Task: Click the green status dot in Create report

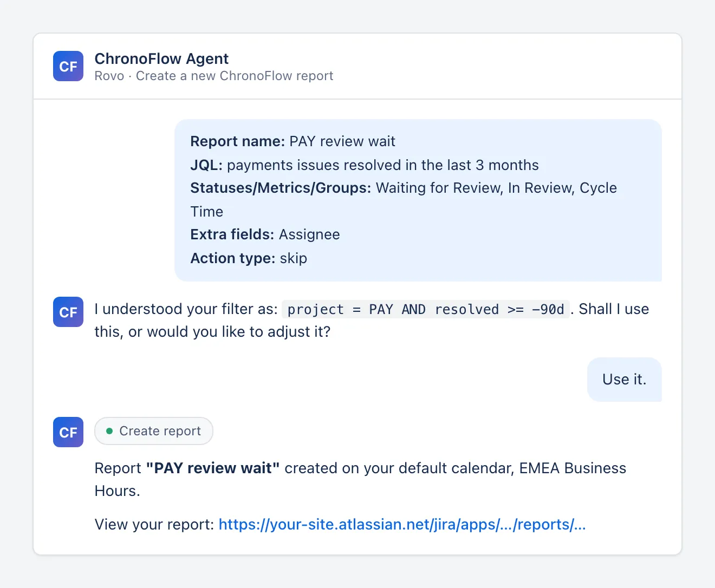Action: (x=109, y=431)
